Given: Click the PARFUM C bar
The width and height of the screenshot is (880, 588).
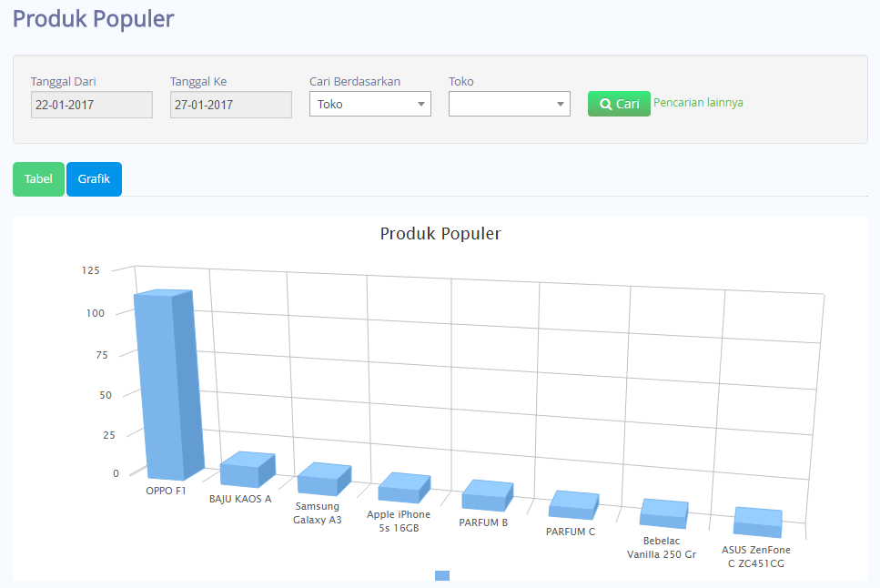Looking at the screenshot, I should (573, 505).
